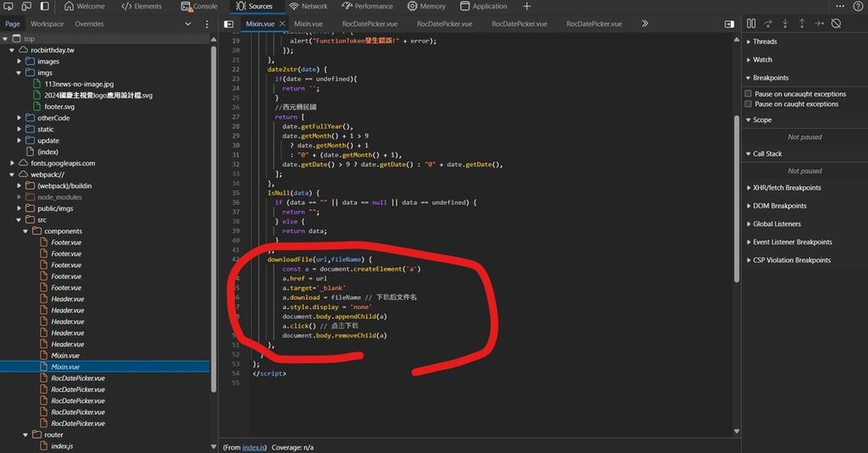Expand fonts.googleapis.com domain node
This screenshot has width=868, height=453.
click(x=12, y=163)
